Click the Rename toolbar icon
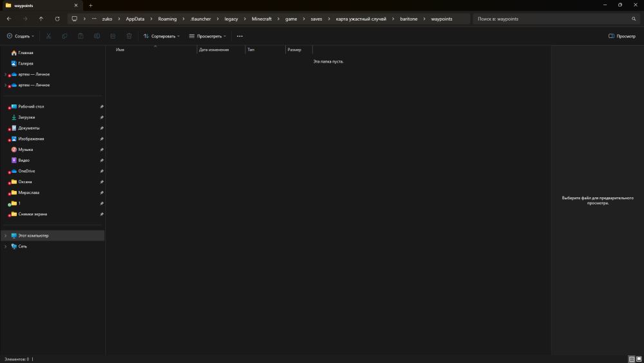The height and width of the screenshot is (363, 644). pos(97,36)
